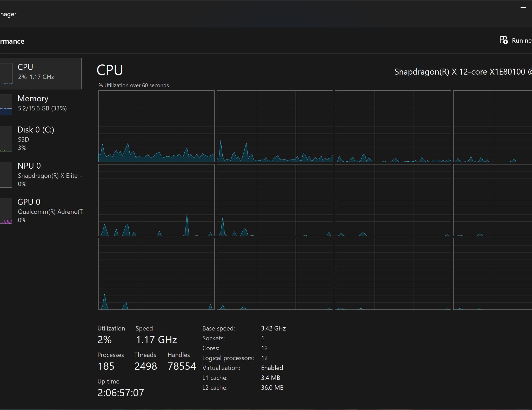532x410 pixels.
Task: Click the Handles label
Action: click(179, 355)
